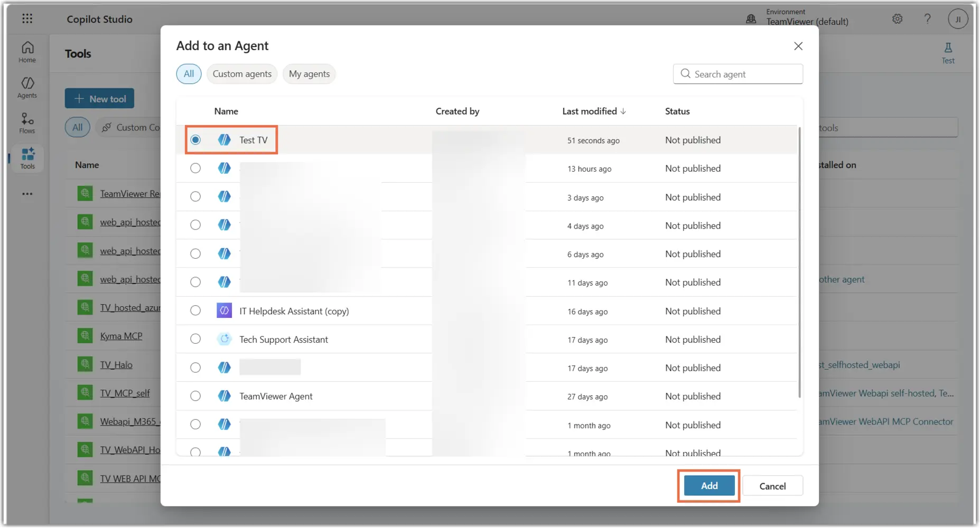Select the agent modified 3 days ago
The width and height of the screenshot is (980, 528).
coord(195,196)
